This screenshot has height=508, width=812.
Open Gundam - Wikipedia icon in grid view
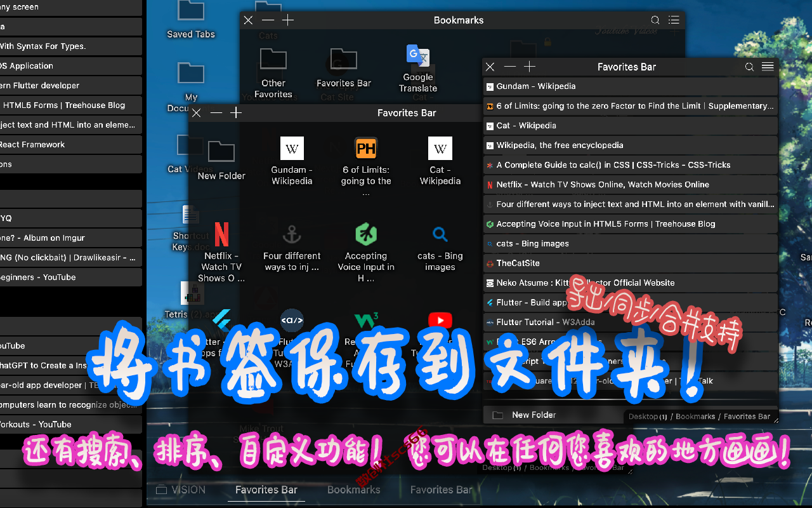pyautogui.click(x=292, y=149)
